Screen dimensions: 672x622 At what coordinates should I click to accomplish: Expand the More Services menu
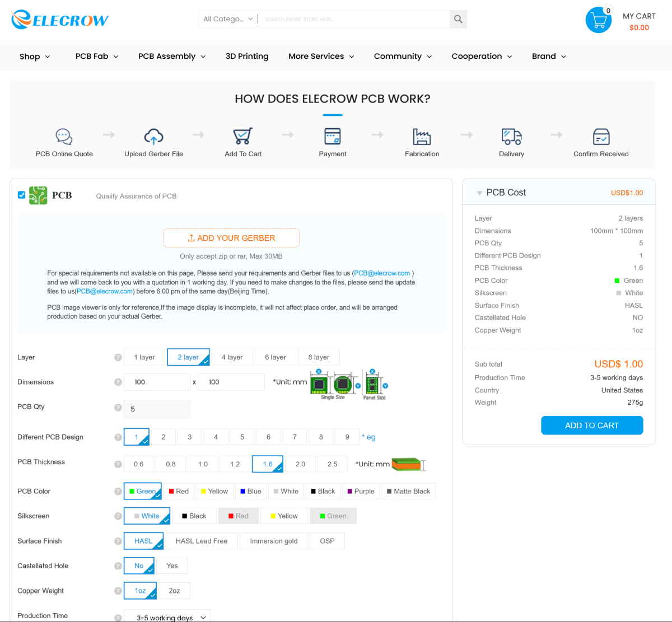point(321,57)
